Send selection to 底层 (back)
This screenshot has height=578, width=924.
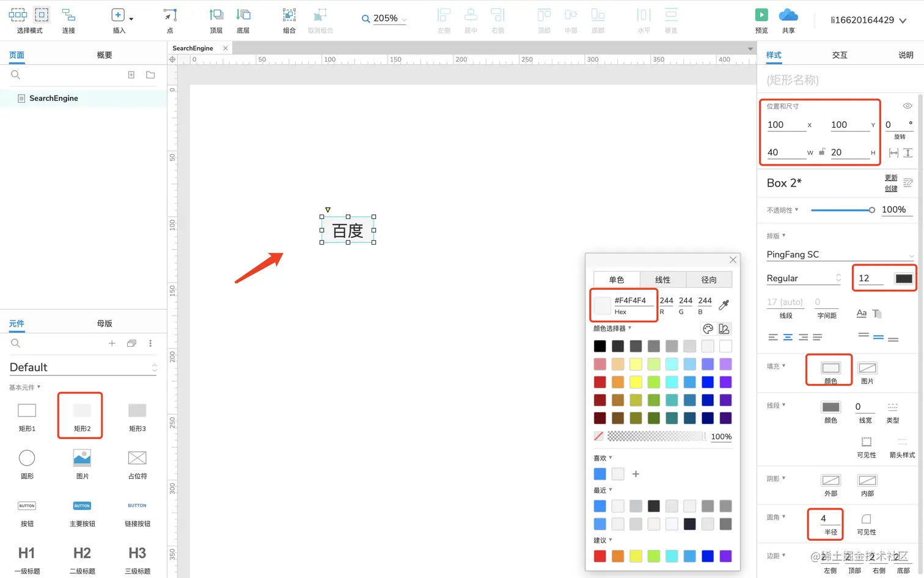point(243,15)
